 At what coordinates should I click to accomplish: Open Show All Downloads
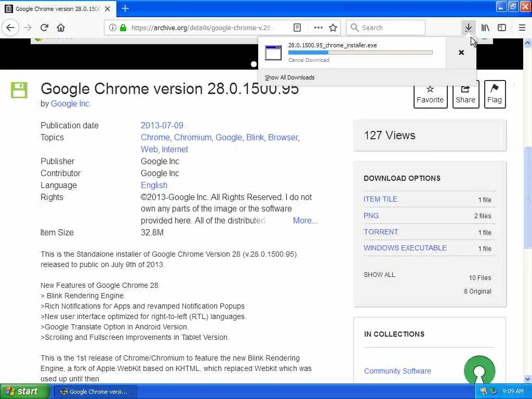coord(290,77)
